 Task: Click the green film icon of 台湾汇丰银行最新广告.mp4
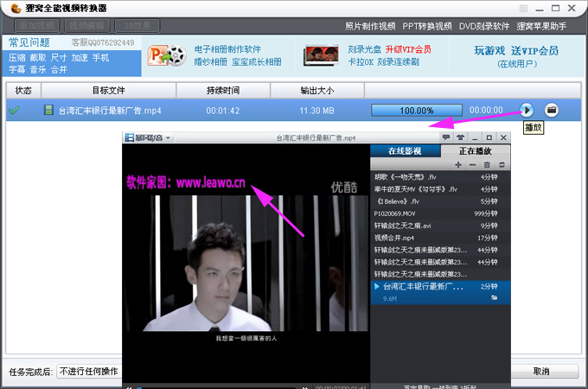[48, 110]
